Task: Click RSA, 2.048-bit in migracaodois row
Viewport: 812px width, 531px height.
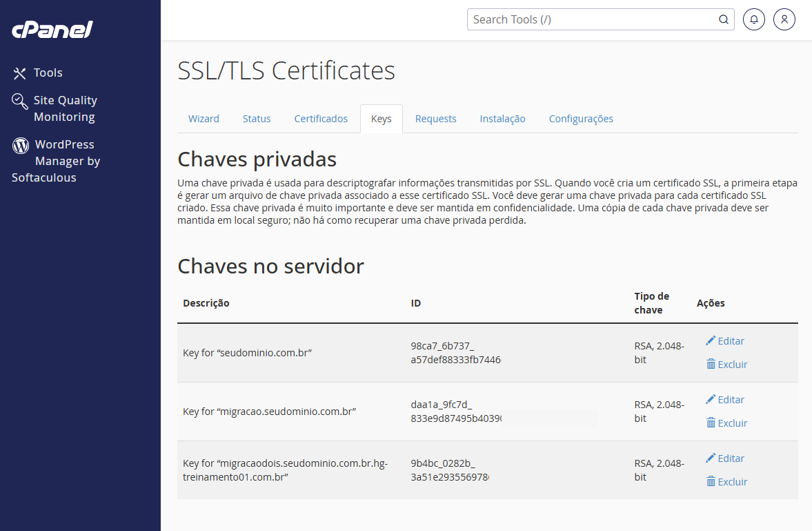Action: click(x=660, y=470)
